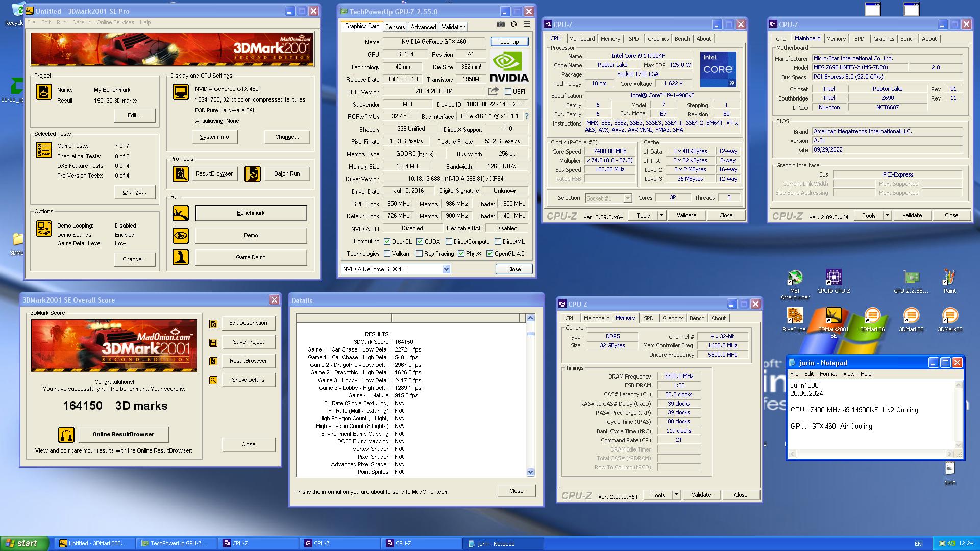Viewport: 980px width, 551px height.
Task: Switch to Sensors tab in GPU-Z
Action: pos(395,27)
